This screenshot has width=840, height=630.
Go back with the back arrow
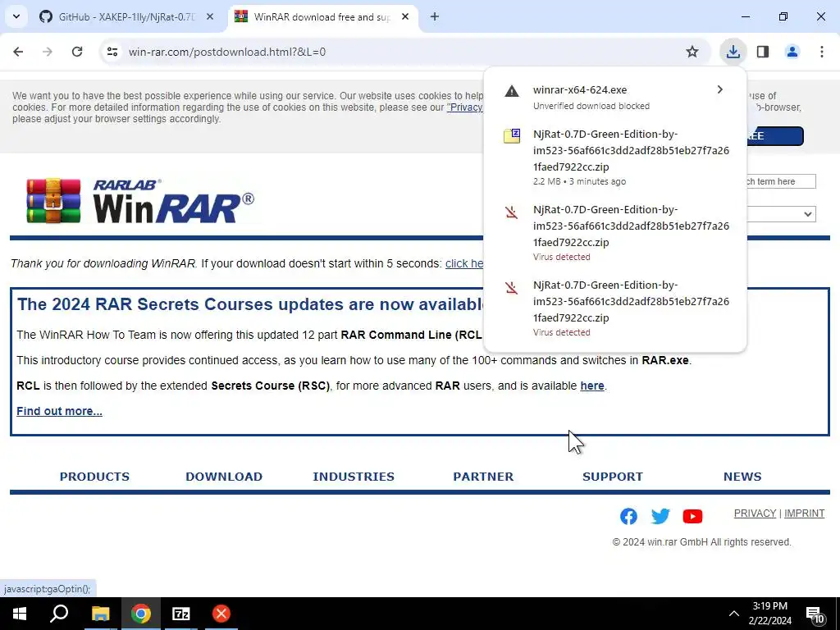point(18,52)
